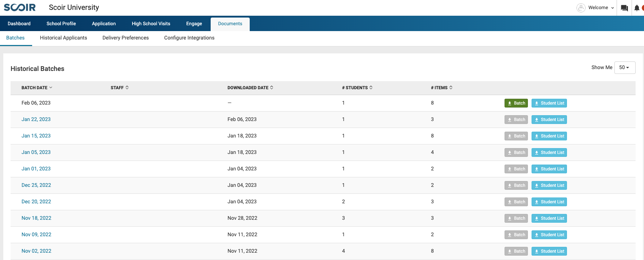
Task: Click Batch button for Nov 02, 2022
Action: (516, 251)
